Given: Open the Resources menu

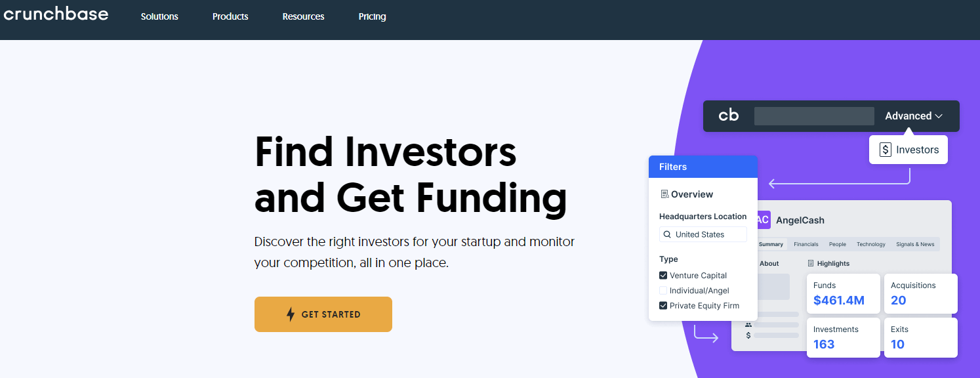Looking at the screenshot, I should point(303,16).
